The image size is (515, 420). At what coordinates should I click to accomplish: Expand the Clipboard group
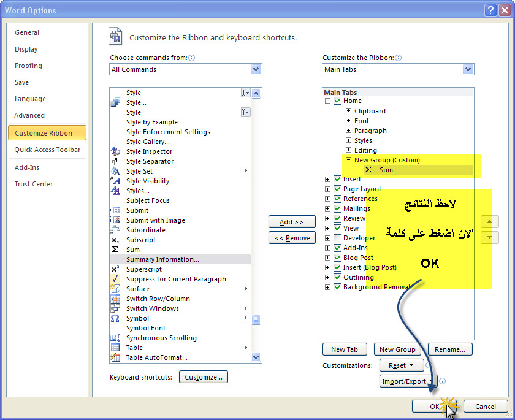348,110
